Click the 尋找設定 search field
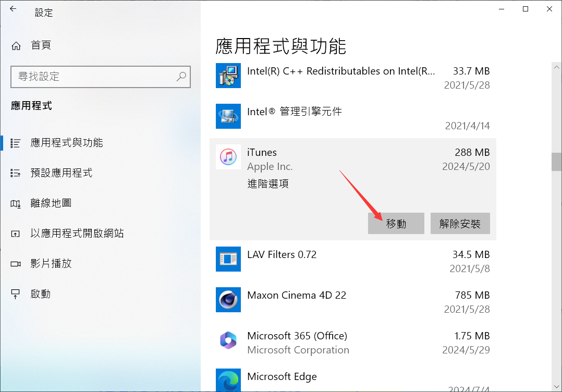562x392 pixels. (x=100, y=77)
